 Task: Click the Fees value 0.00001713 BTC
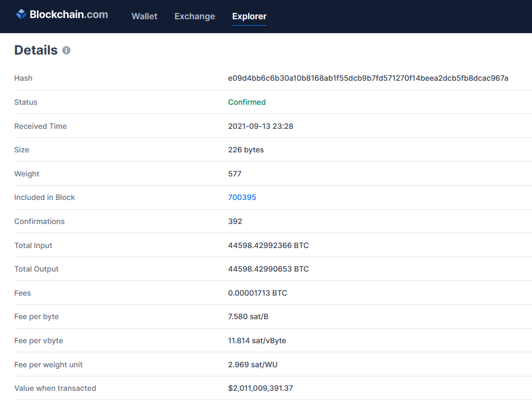(x=258, y=293)
